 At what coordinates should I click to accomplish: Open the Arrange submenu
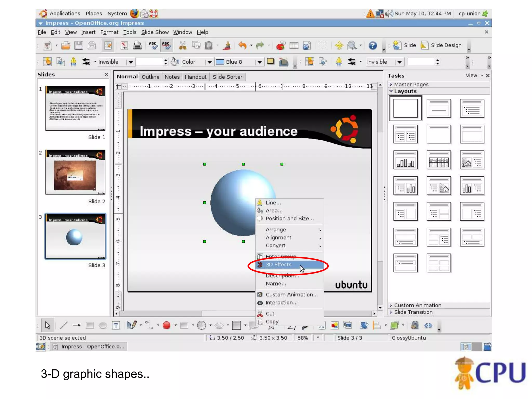pyautogui.click(x=290, y=230)
